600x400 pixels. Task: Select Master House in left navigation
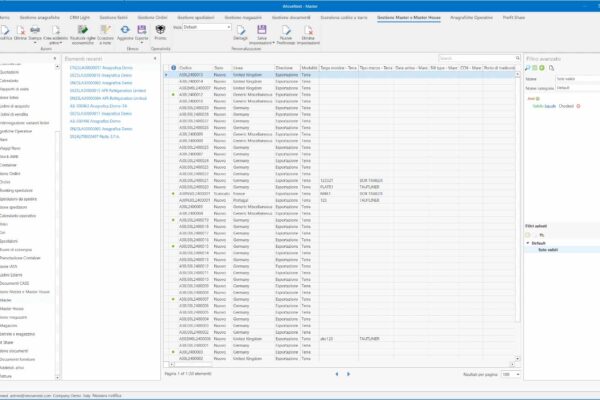point(12,309)
